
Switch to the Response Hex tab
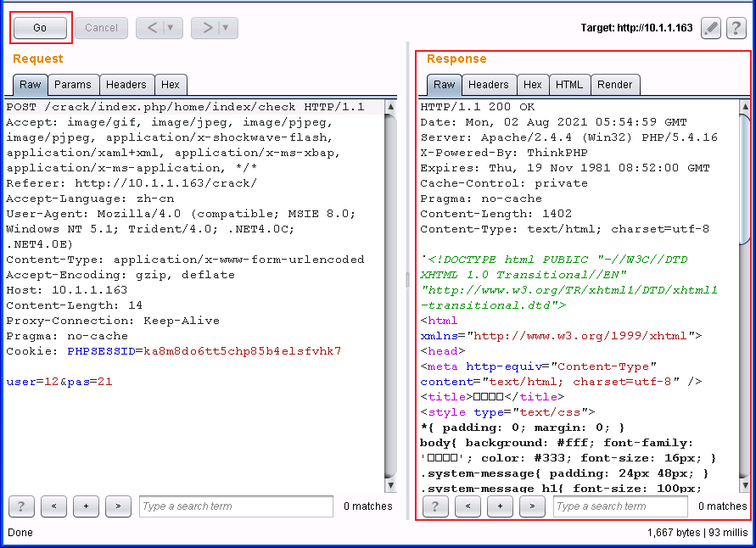point(533,85)
